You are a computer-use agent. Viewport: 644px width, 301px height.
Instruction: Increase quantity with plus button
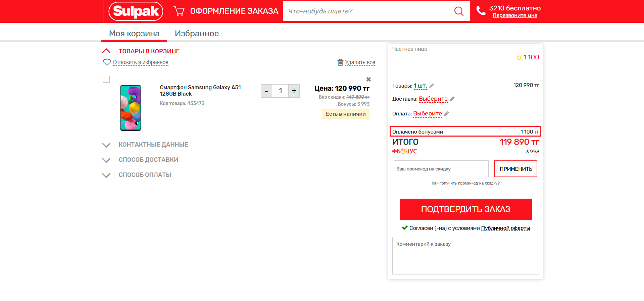(x=294, y=91)
